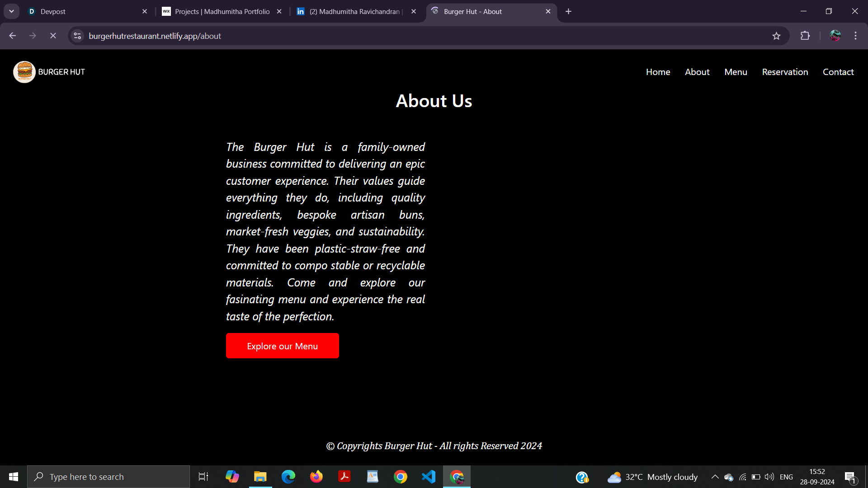Open the browser Extensions puzzle icon
The height and width of the screenshot is (488, 868).
click(x=805, y=36)
